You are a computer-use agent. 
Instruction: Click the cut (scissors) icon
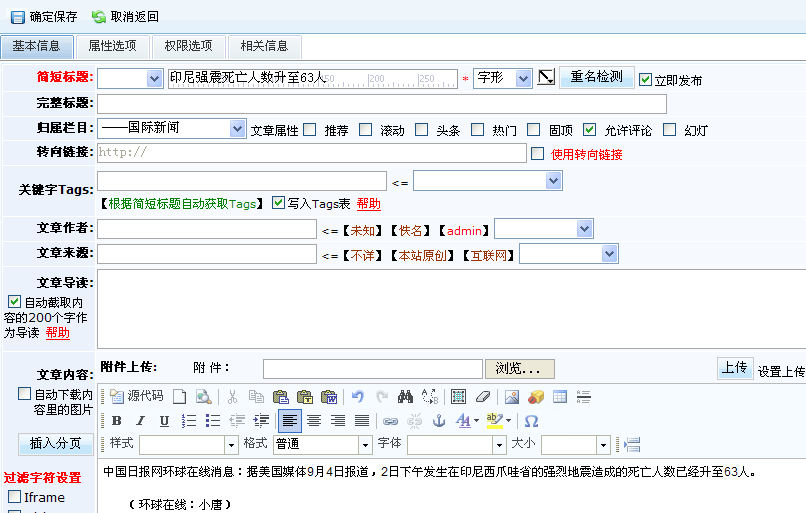point(232,396)
